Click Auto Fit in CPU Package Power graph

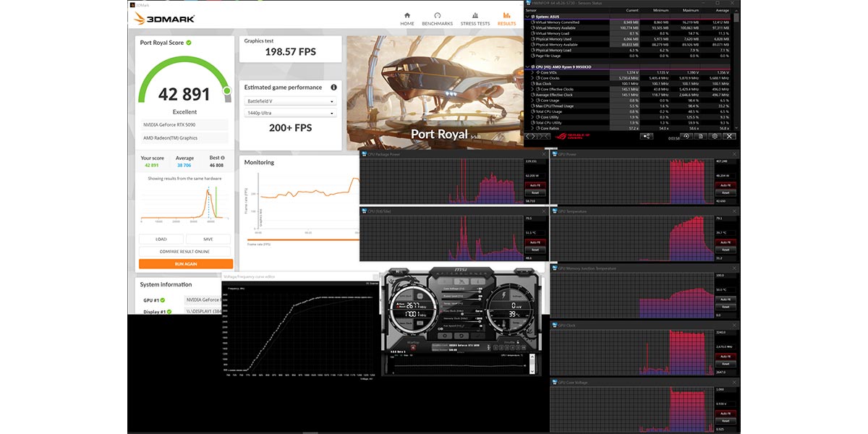click(534, 185)
